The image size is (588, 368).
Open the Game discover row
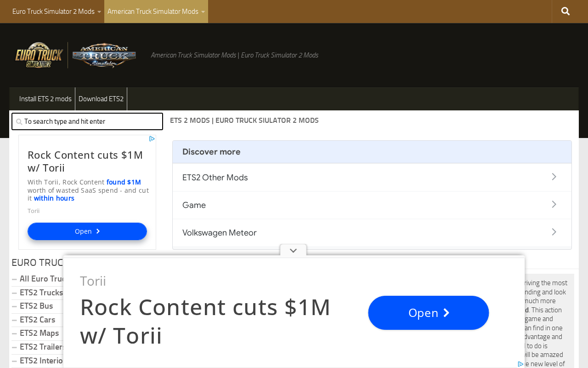[x=372, y=205]
